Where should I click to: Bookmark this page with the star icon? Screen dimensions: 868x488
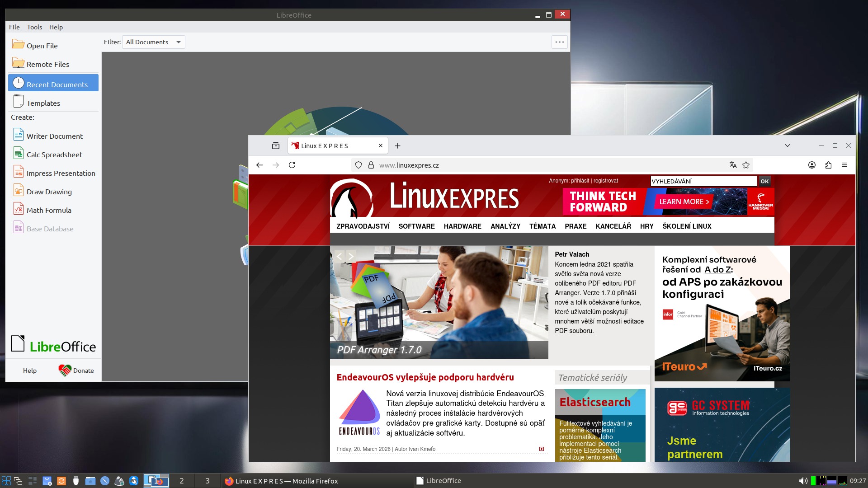pos(746,165)
